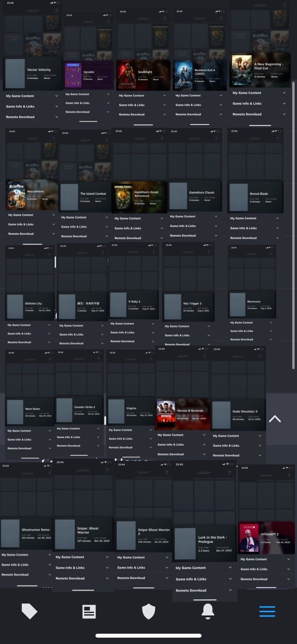Expand My Game Content under A New Beginning
The height and width of the screenshot is (644, 297).
[x=259, y=93]
